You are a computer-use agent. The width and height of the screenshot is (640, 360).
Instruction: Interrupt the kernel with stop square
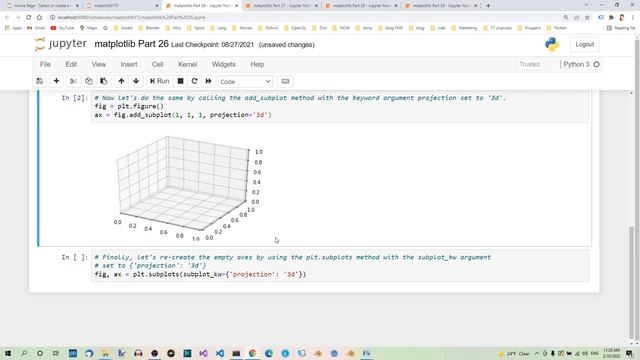[x=180, y=81]
